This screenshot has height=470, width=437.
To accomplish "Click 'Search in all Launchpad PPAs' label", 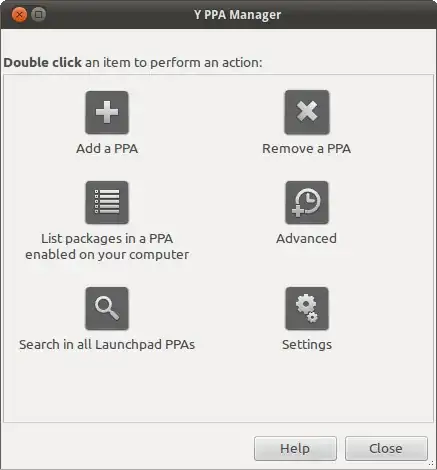I will [x=107, y=345].
